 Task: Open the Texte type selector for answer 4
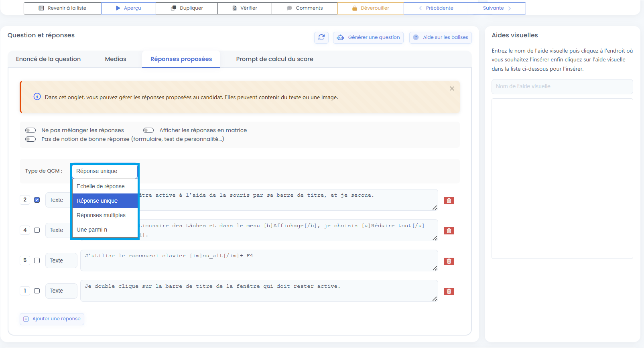click(58, 230)
